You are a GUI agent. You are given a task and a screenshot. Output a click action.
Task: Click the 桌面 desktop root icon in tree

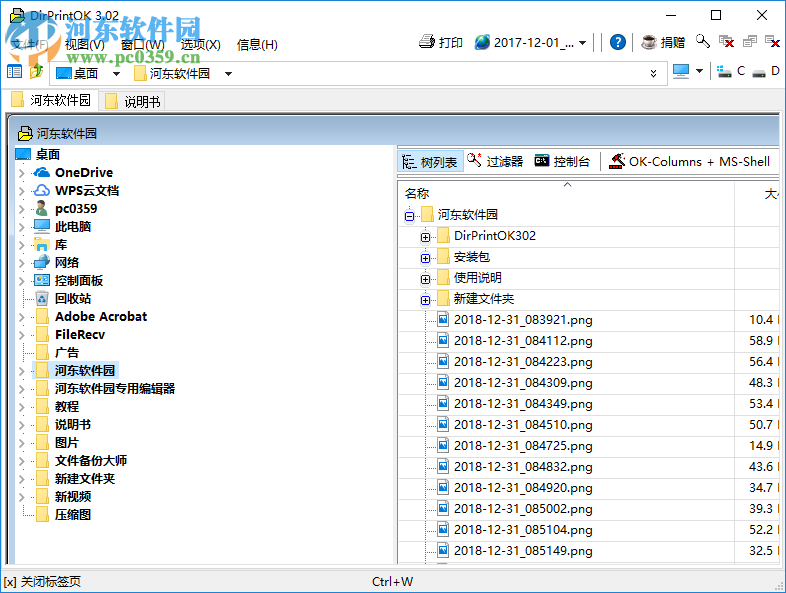(x=23, y=154)
